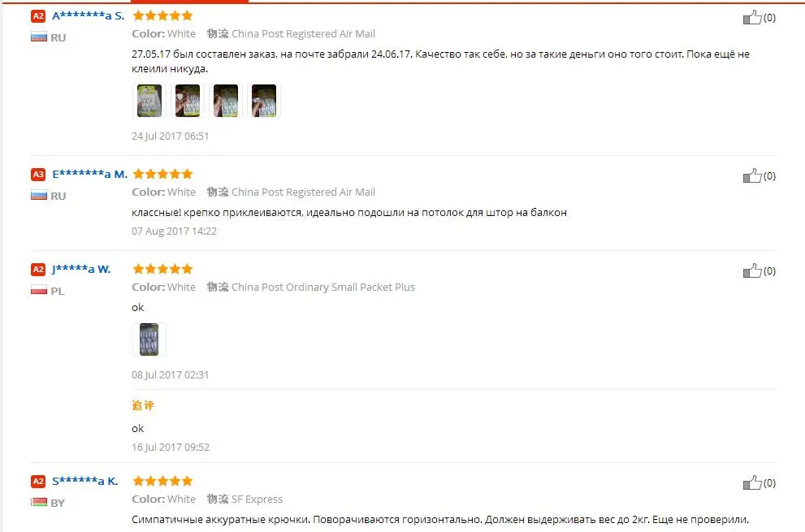Click thumbs-up on E********a M.'s review
This screenshot has height=532, width=805.
752,175
